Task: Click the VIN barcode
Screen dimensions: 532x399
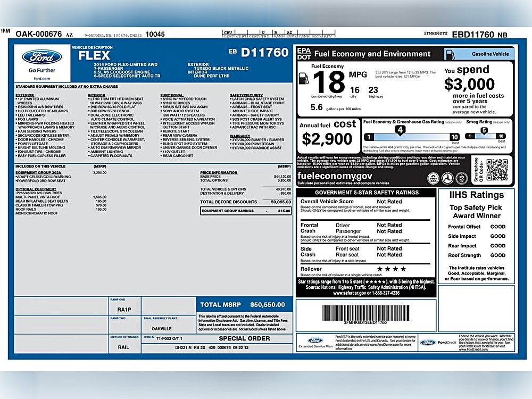Action: pyautogui.click(x=365, y=313)
